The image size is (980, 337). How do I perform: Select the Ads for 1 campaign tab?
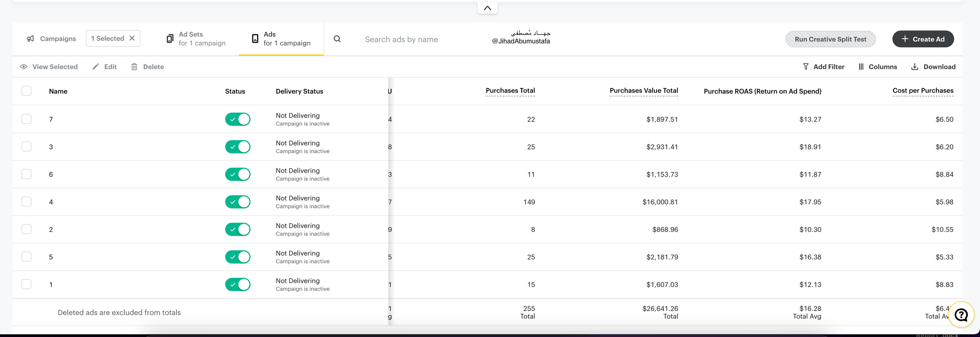[281, 39]
